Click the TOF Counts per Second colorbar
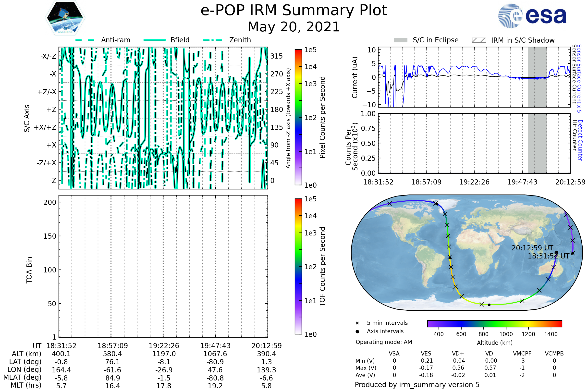Viewport: 588px width, 392px height. [x=298, y=266]
